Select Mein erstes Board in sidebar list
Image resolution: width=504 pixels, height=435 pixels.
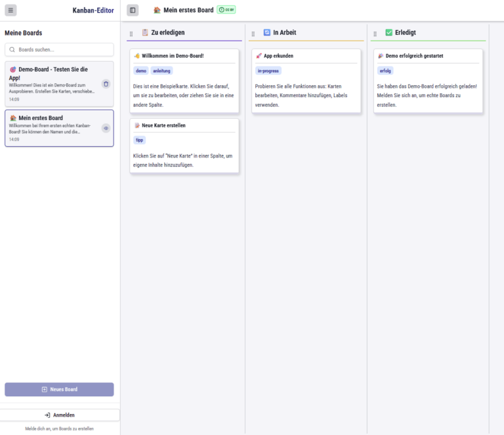click(x=59, y=128)
